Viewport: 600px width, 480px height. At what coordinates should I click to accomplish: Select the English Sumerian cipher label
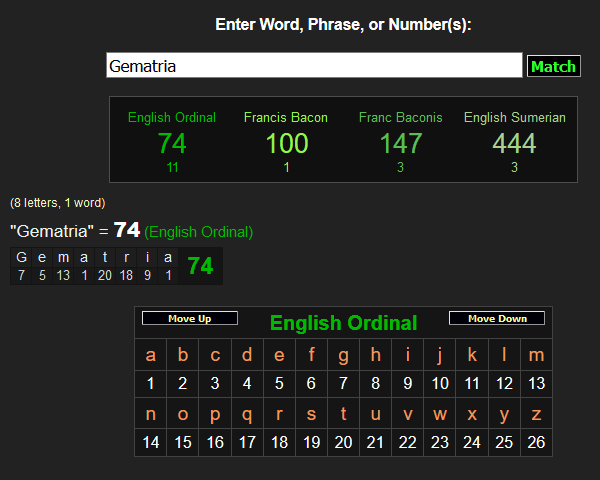515,117
